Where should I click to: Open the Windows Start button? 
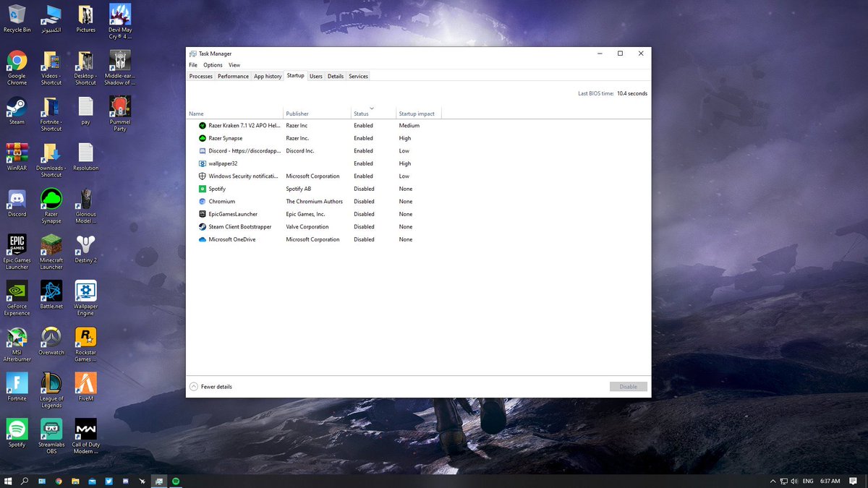coord(8,481)
